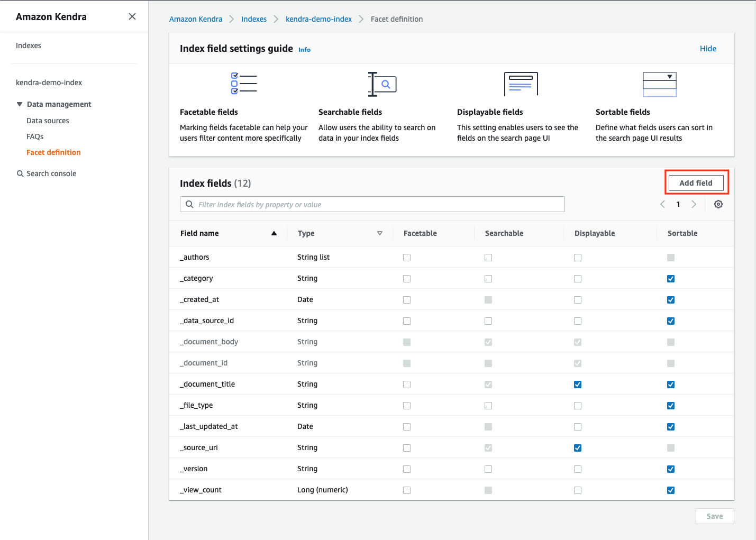This screenshot has width=756, height=540.
Task: Click the Displayable column header
Action: pyautogui.click(x=595, y=233)
